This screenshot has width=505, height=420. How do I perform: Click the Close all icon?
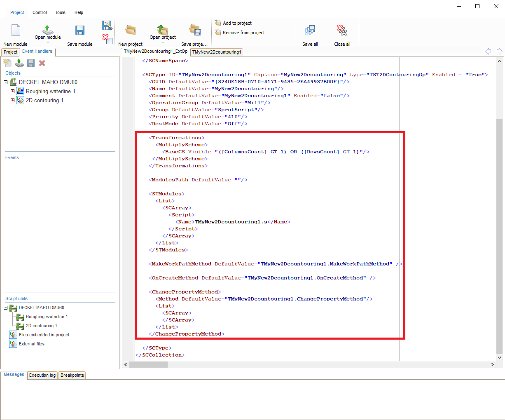[342, 31]
